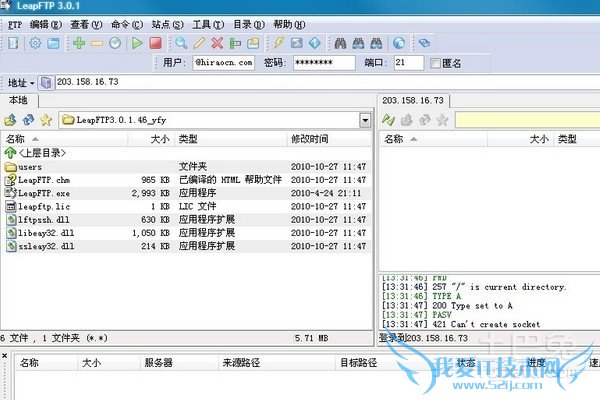
Task: Sort local files by 名称 column
Action: [x=64, y=139]
